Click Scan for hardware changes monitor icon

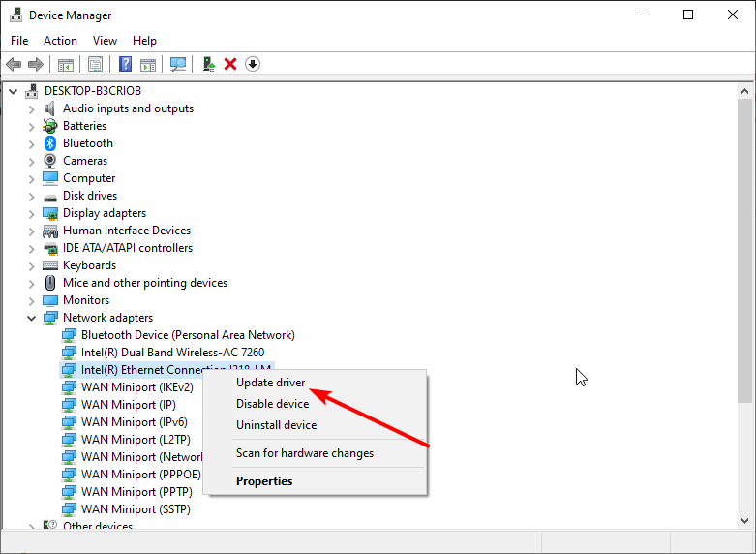(x=178, y=64)
